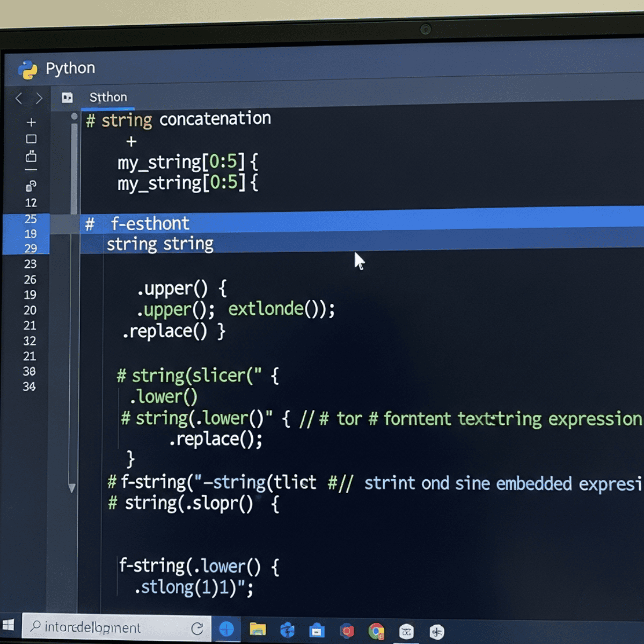
Task: Expand history with the forward chevron
Action: click(39, 98)
